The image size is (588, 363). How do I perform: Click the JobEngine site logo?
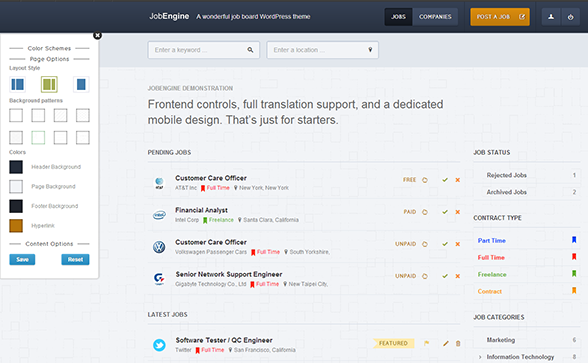coord(169,16)
